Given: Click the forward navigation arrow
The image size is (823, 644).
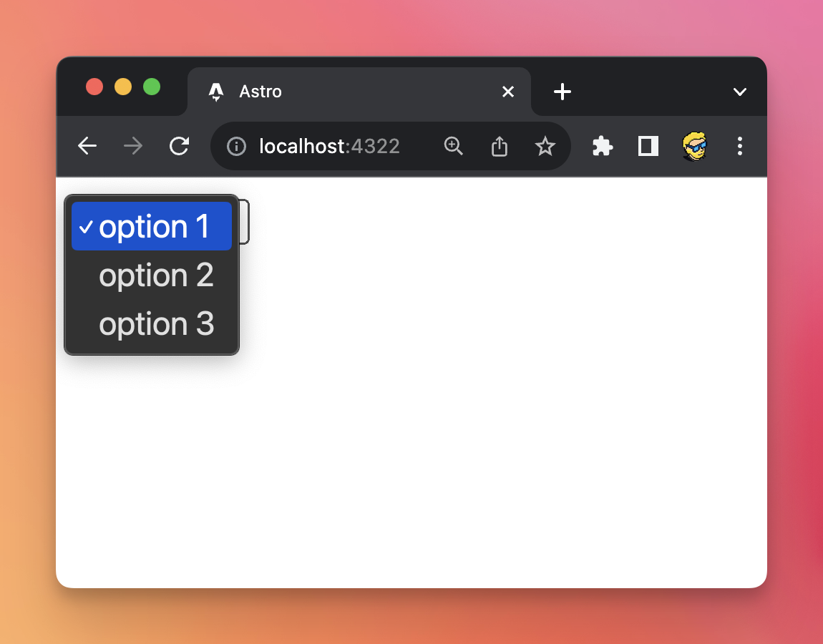Looking at the screenshot, I should click(133, 147).
